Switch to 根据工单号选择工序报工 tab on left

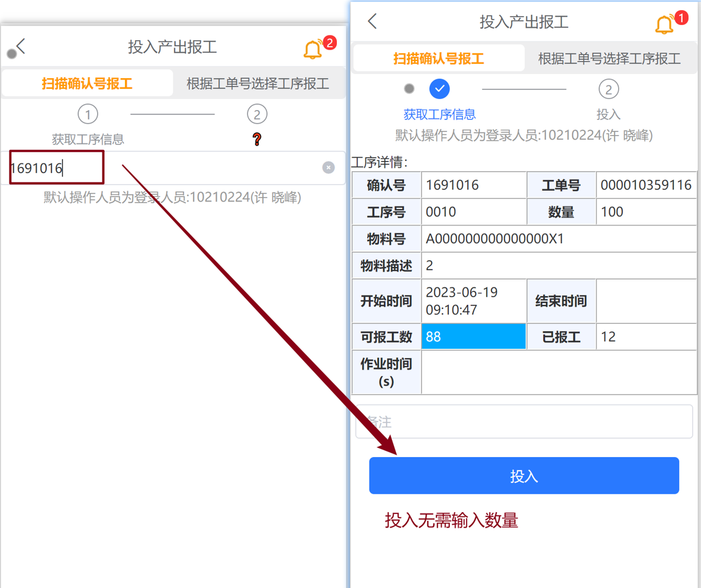coord(258,83)
